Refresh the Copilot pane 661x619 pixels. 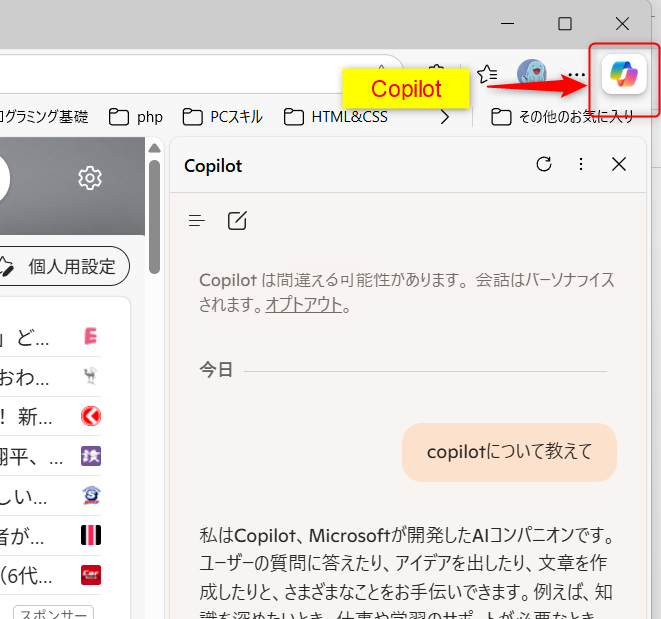point(544,164)
